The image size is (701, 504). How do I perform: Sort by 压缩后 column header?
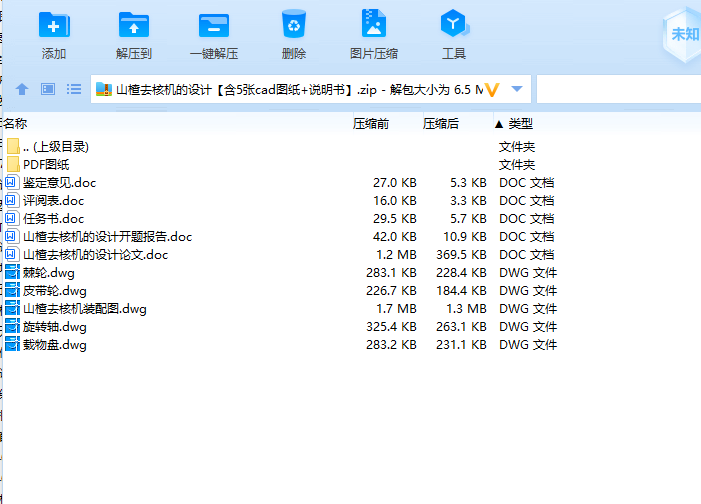click(441, 123)
